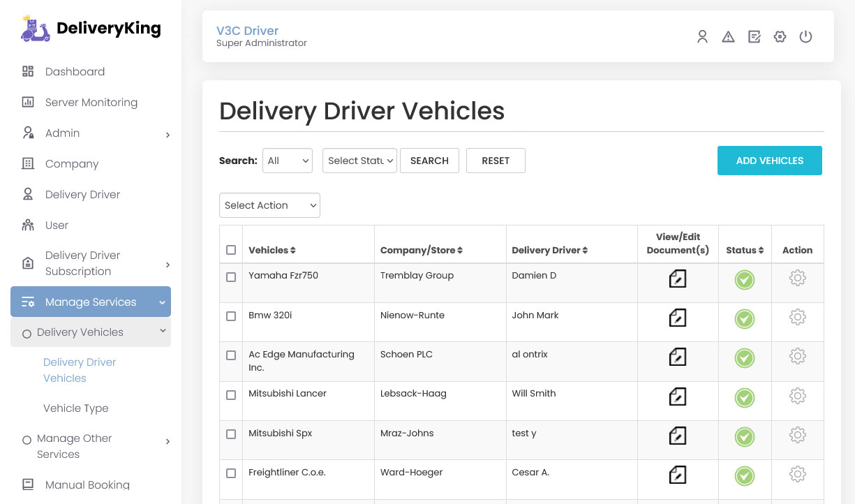This screenshot has width=855, height=504.
Task: Toggle green status icon for Bmw 320i
Action: pos(745,319)
